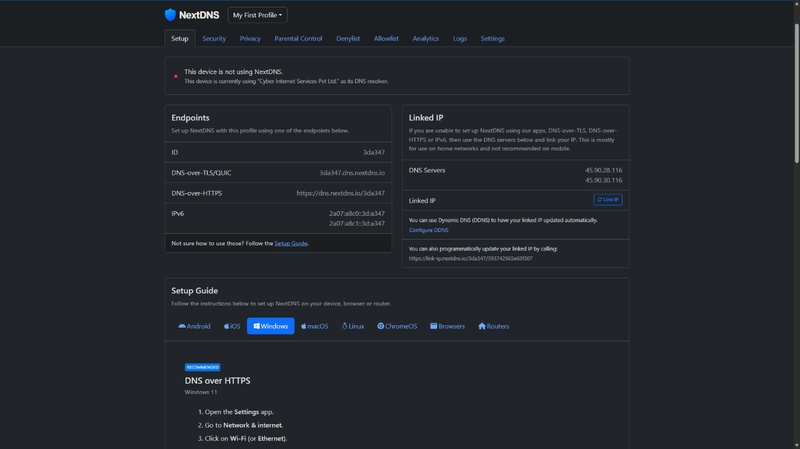800x449 pixels.
Task: Click the ID value 3da347
Action: pyautogui.click(x=373, y=153)
